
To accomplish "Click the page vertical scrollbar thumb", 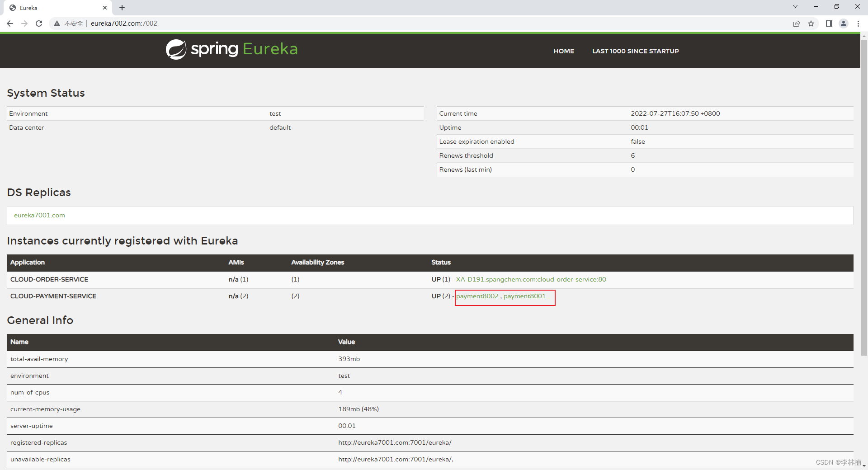I will [864, 197].
